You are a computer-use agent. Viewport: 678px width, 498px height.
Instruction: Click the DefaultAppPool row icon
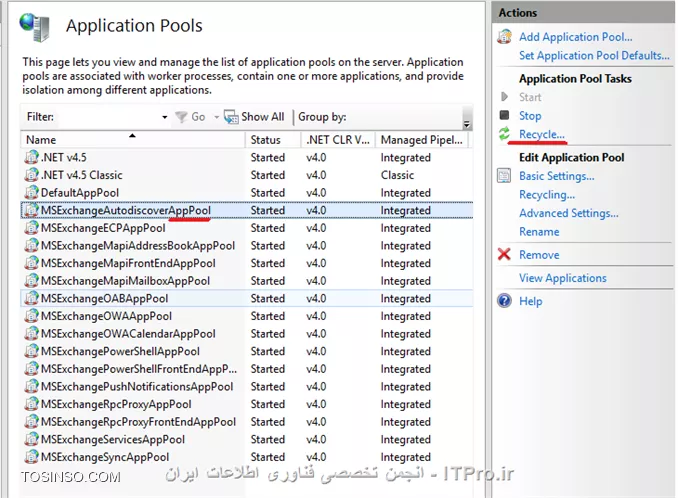tap(31, 193)
